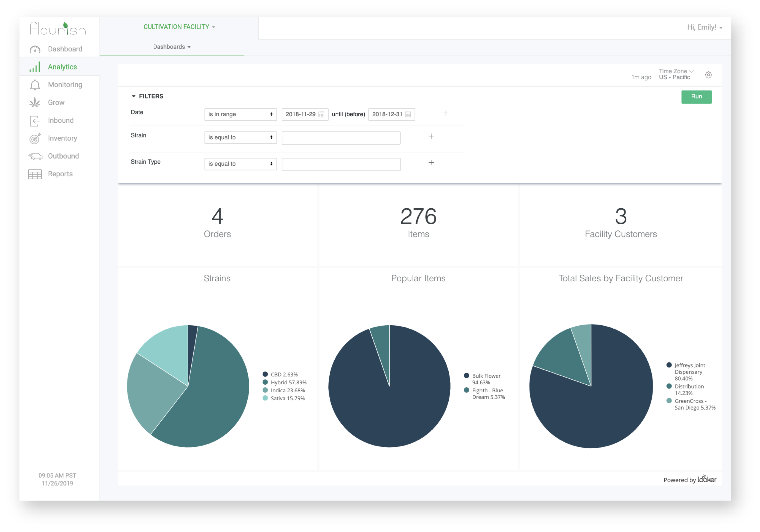The height and width of the screenshot is (532, 760).
Task: Click the green Run button
Action: coord(696,97)
